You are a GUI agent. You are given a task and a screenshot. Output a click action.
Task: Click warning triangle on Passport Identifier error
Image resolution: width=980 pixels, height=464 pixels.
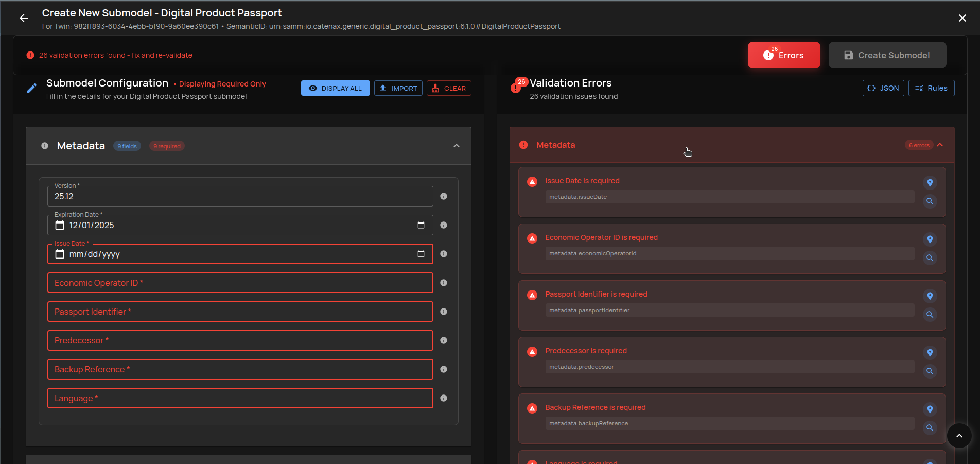532,295
